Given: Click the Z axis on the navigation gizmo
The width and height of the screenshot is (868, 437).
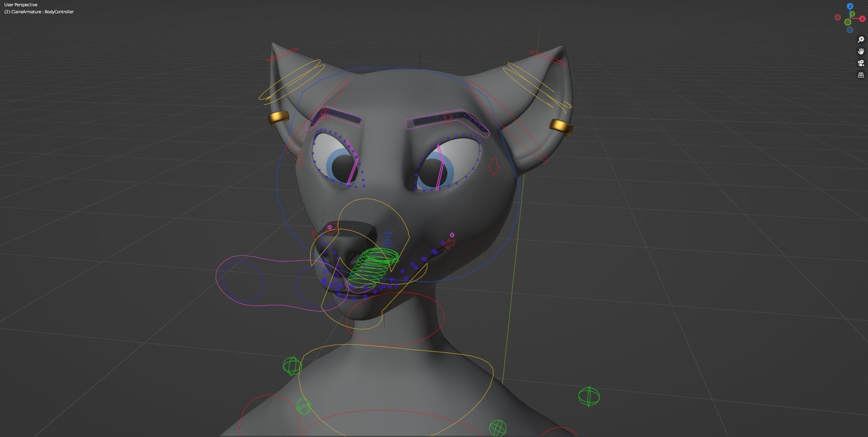Looking at the screenshot, I should pyautogui.click(x=850, y=6).
